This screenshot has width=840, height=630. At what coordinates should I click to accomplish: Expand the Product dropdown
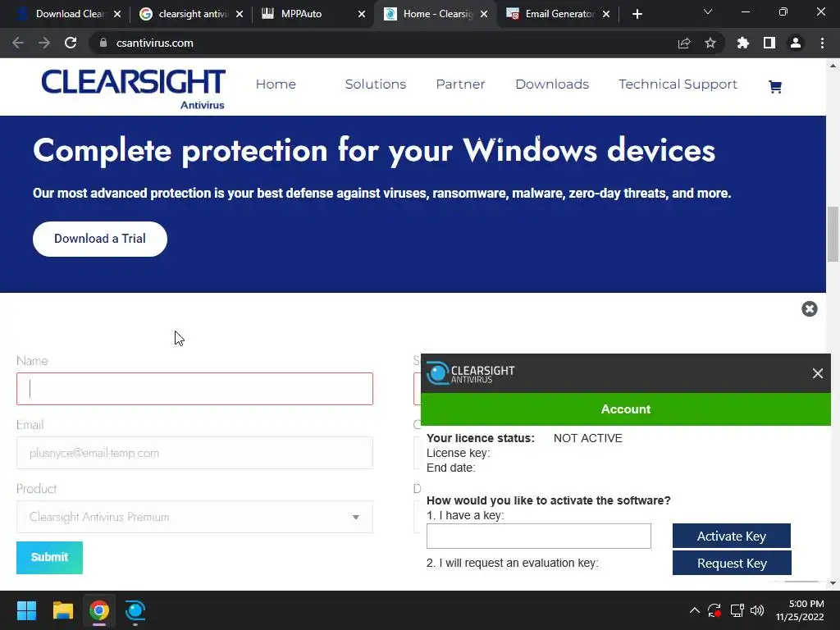194,517
